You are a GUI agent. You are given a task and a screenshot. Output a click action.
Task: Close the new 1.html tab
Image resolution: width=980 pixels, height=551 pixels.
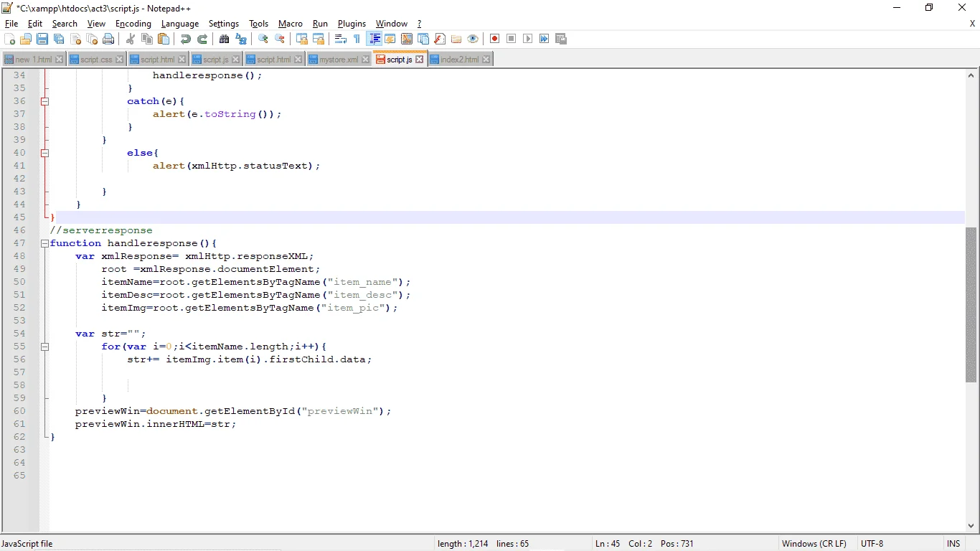coord(59,60)
